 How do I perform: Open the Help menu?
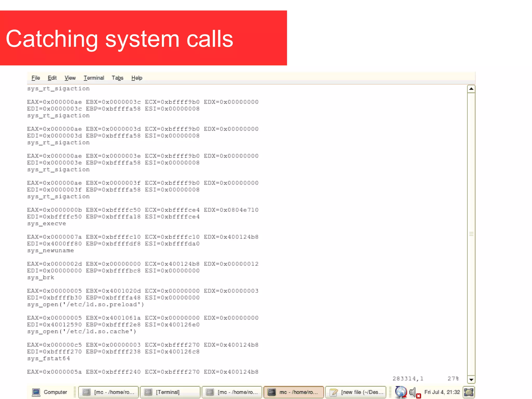pos(137,78)
